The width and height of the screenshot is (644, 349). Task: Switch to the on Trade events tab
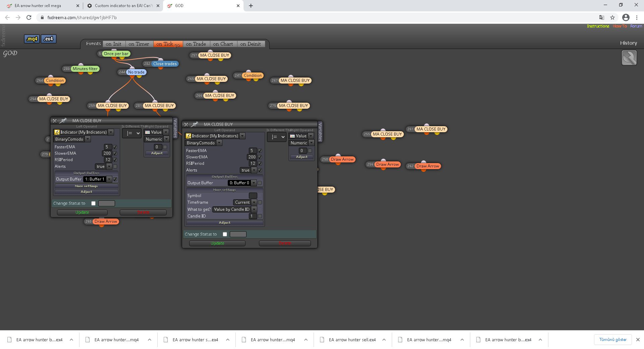point(196,44)
